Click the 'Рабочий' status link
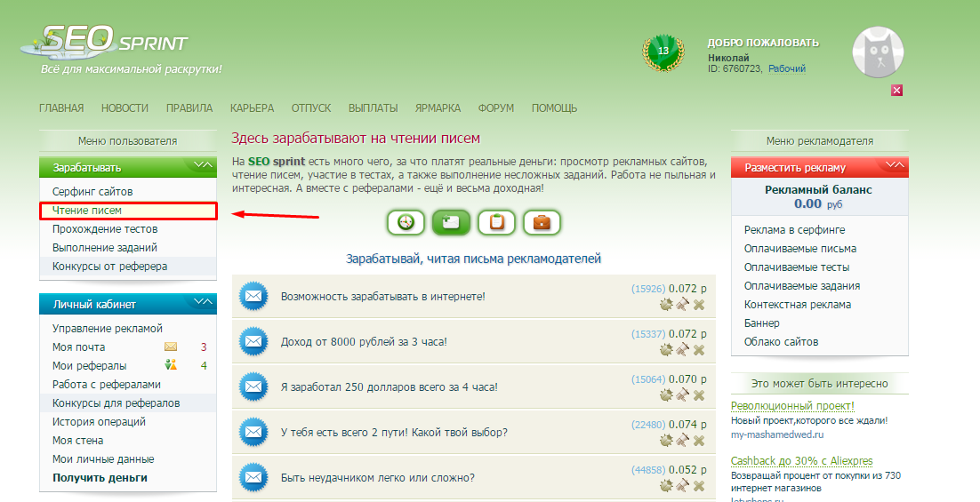The image size is (980, 502). pos(787,68)
